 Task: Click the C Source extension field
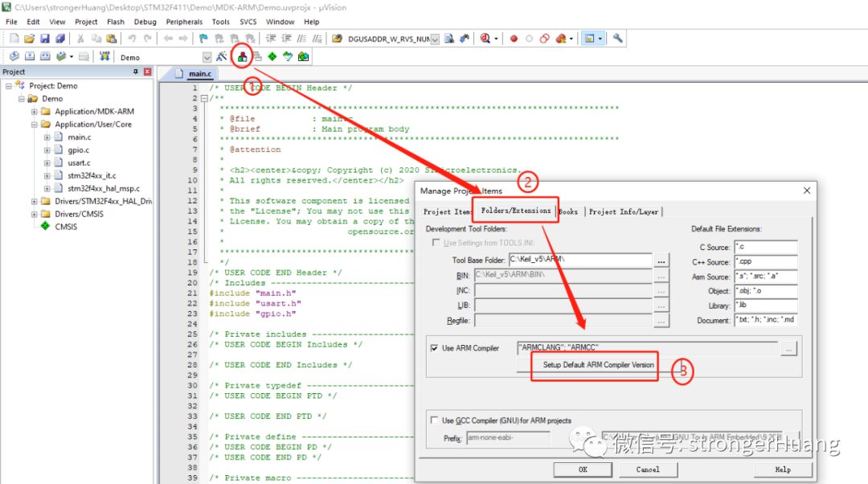(766, 247)
